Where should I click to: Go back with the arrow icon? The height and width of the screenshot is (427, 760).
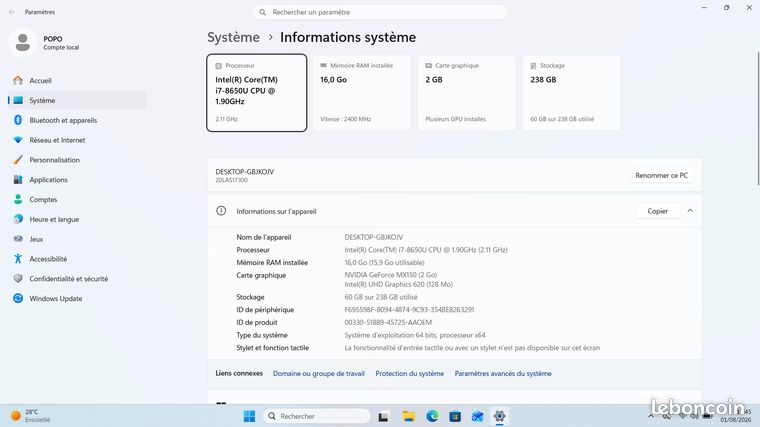(x=12, y=12)
